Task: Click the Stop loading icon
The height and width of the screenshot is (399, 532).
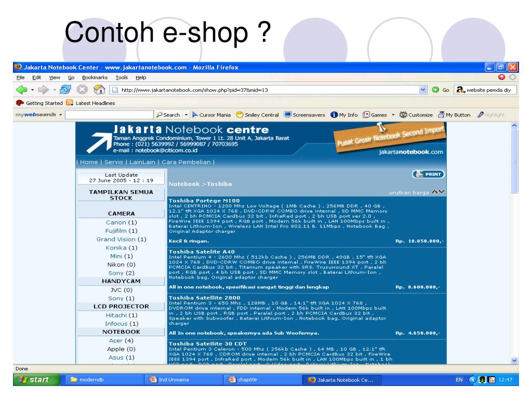Action: pyautogui.click(x=82, y=89)
